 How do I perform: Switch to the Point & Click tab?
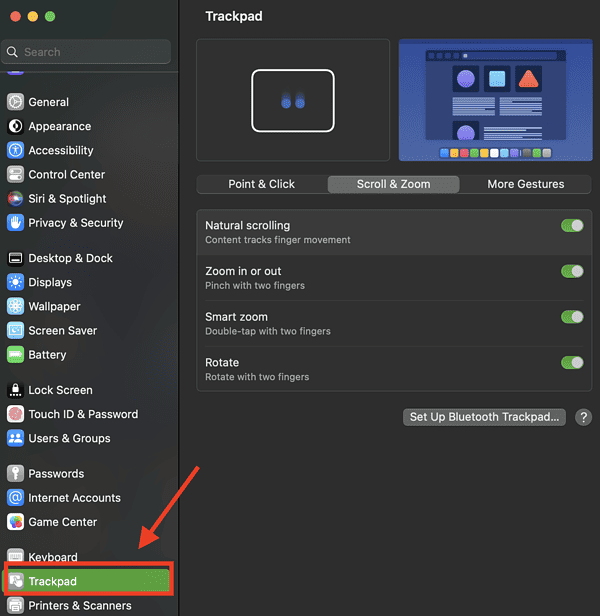[261, 184]
